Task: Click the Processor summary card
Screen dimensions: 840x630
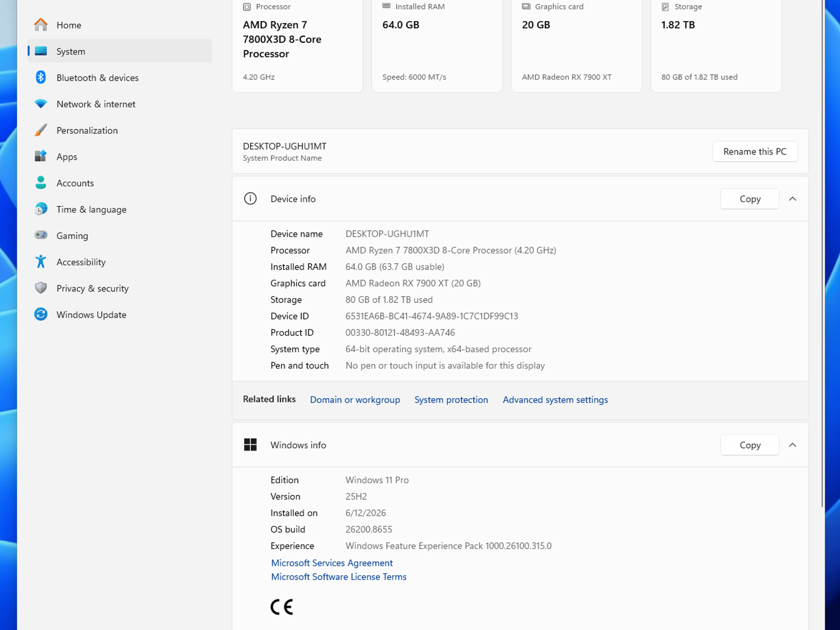Action: tap(297, 45)
